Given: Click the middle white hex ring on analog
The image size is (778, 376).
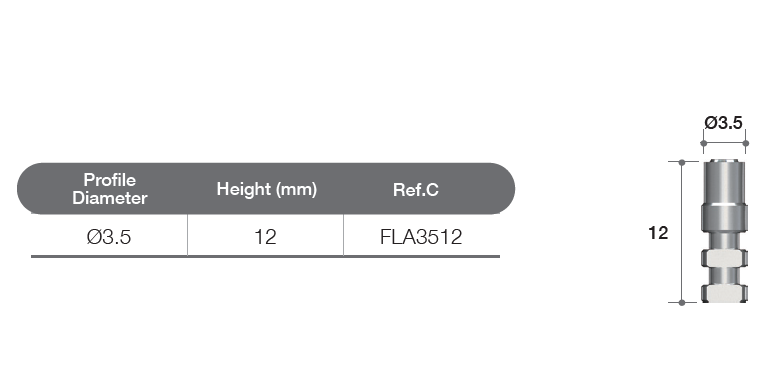Looking at the screenshot, I should point(724,258).
